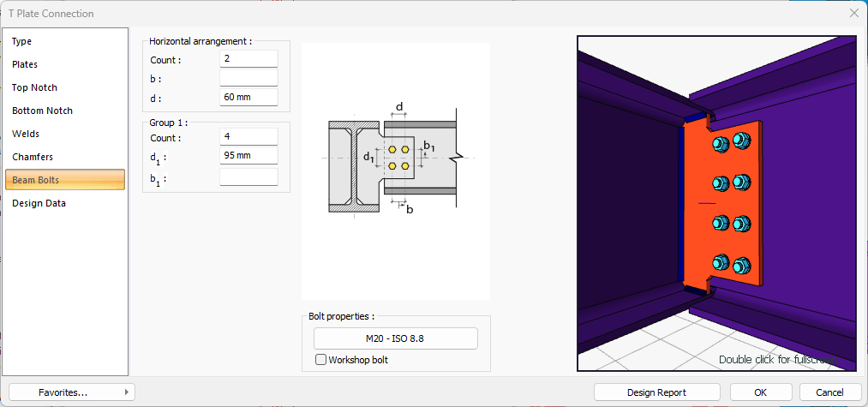Click the 'Horizontal arrangement :' group label
The width and height of the screenshot is (868, 407).
pyautogui.click(x=201, y=41)
